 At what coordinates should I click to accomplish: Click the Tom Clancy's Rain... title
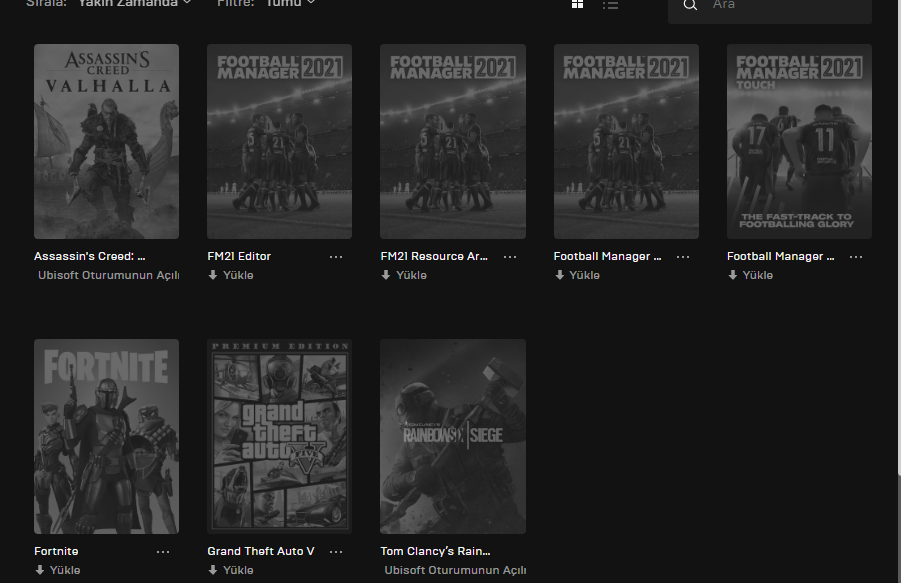point(436,551)
